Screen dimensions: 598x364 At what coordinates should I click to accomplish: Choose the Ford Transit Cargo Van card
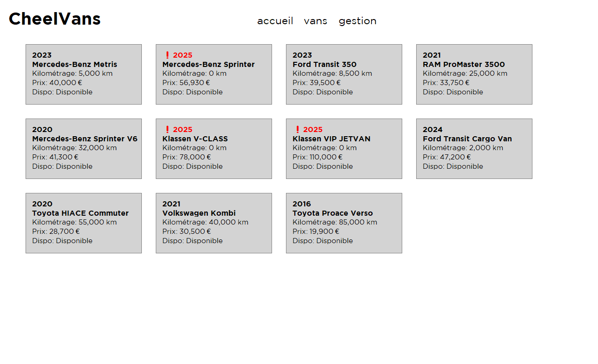[x=474, y=149]
